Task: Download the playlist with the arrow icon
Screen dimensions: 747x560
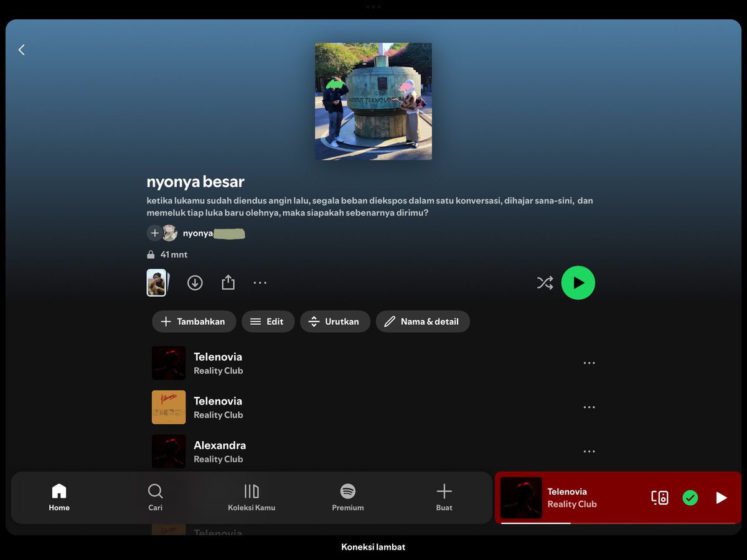Action: 195,283
